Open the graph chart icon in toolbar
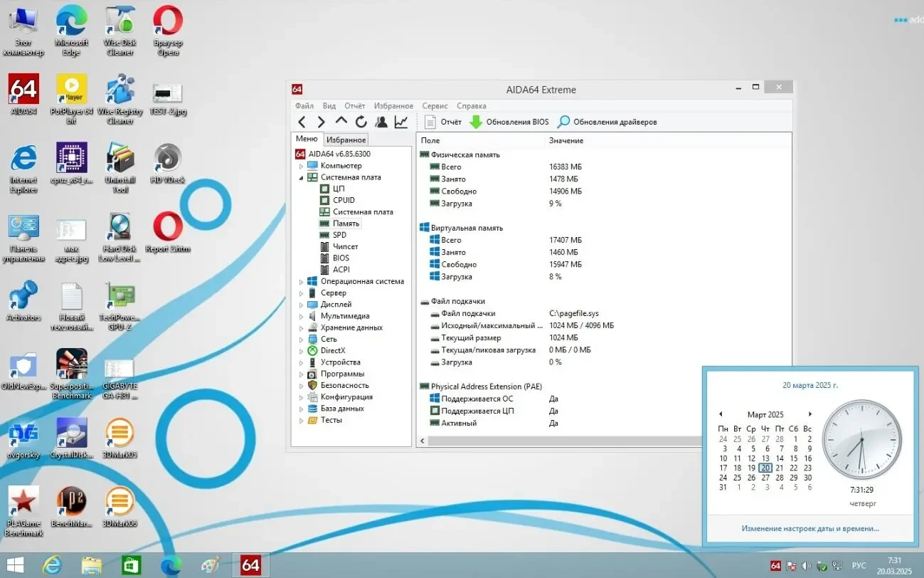This screenshot has width=924, height=578. pos(401,122)
